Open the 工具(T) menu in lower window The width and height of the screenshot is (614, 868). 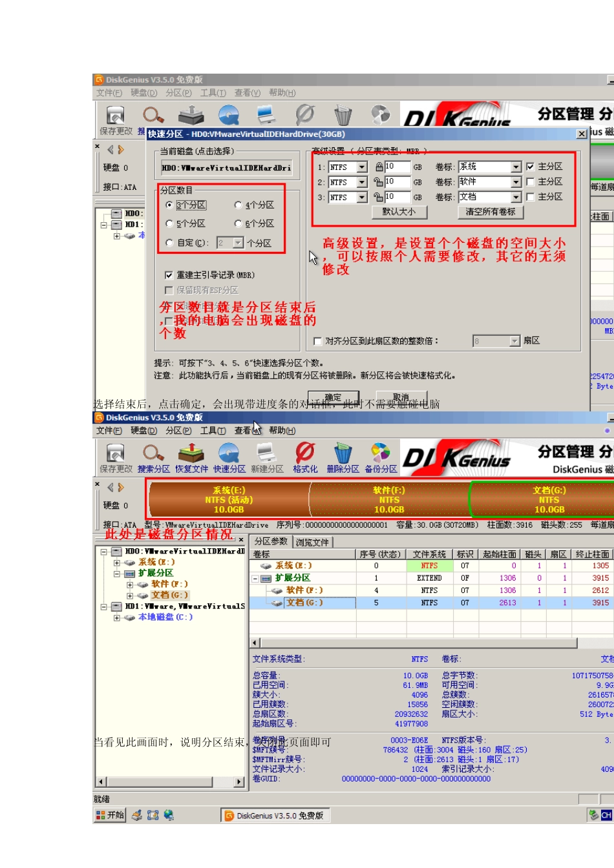(x=213, y=431)
